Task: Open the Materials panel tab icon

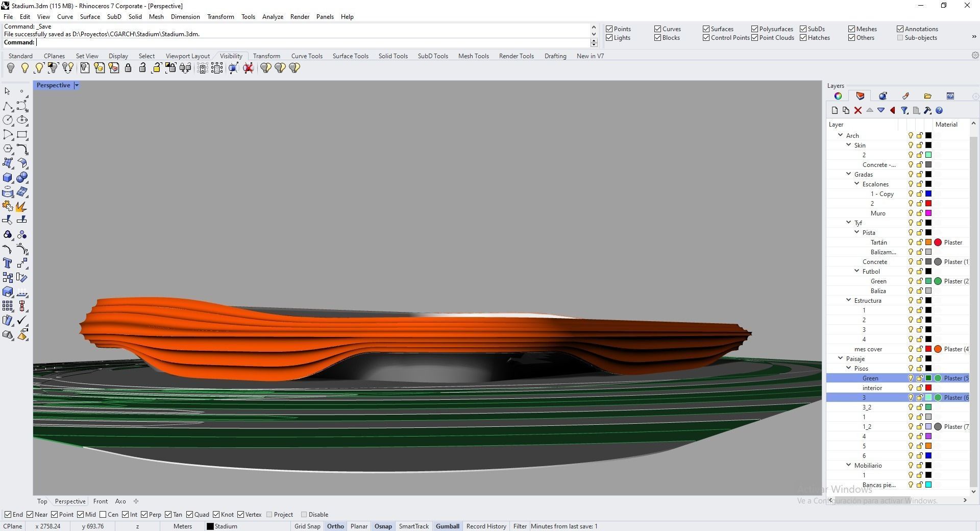Action: click(883, 96)
